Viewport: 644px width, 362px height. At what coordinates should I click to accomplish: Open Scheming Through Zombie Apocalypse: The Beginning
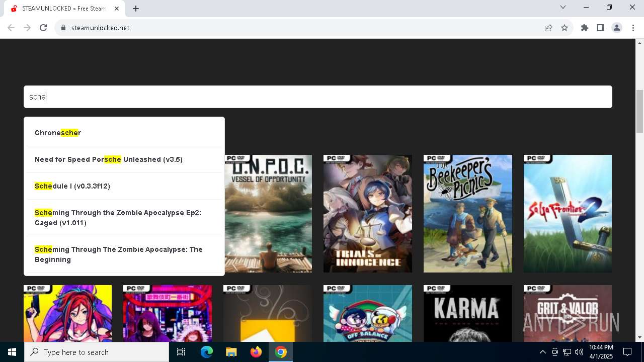[124, 254]
